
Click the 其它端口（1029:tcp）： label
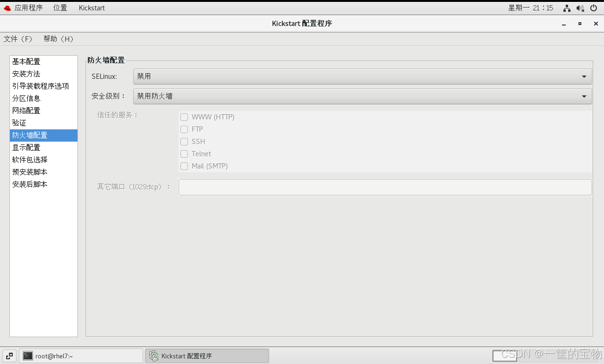point(134,187)
